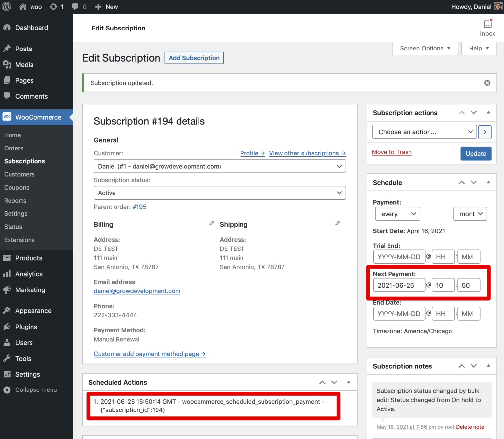Click the comments bubble icon in admin bar
The image size is (504, 439).
tap(75, 7)
